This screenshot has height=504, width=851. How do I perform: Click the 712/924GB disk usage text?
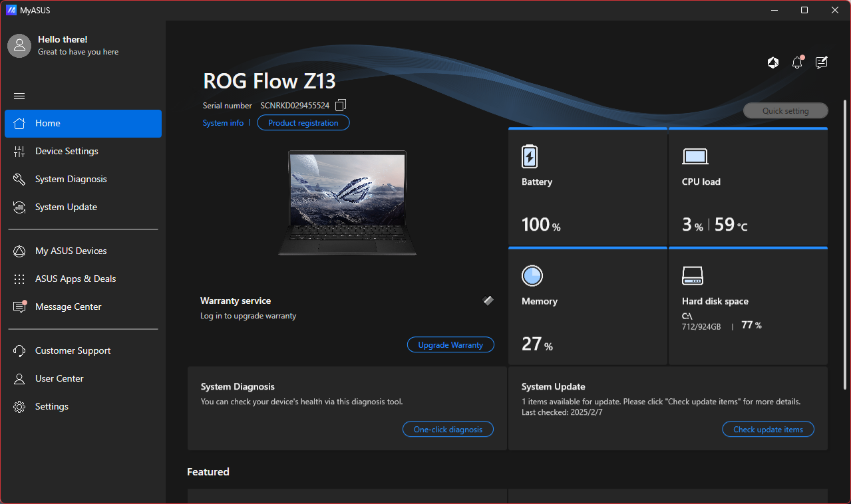(701, 326)
